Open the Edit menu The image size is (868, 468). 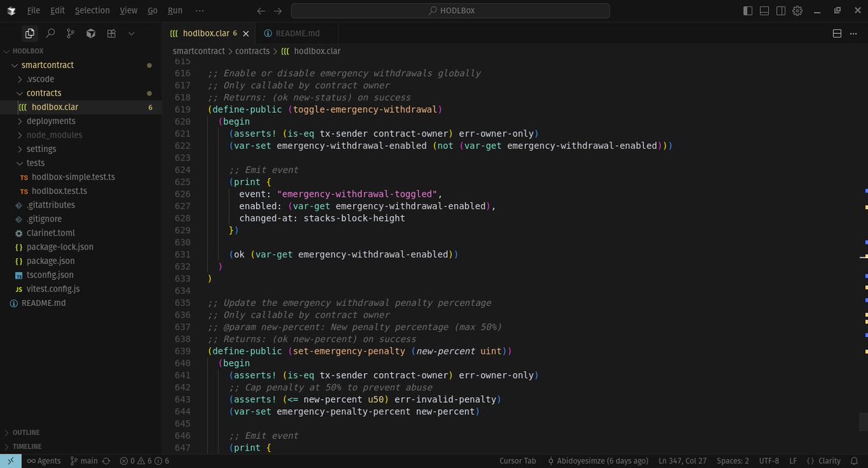(58, 11)
